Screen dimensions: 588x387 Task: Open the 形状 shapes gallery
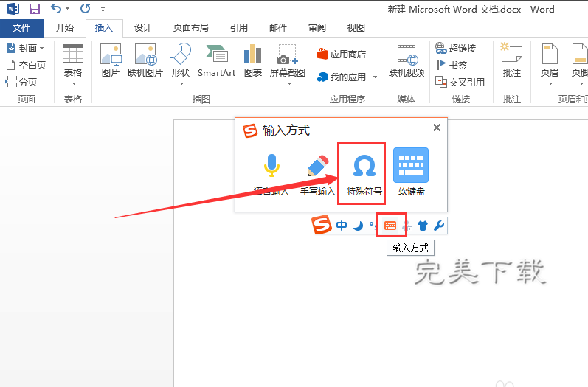pyautogui.click(x=180, y=63)
